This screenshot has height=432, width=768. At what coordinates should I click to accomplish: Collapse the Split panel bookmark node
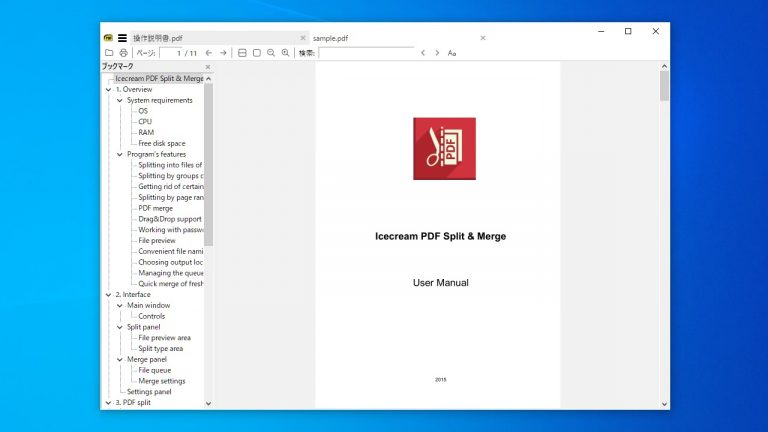(x=120, y=327)
